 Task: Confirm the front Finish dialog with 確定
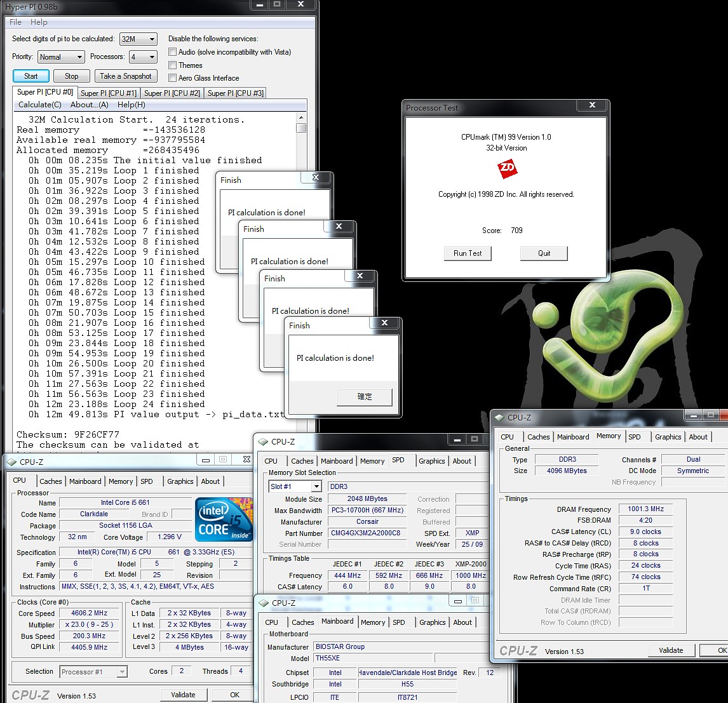[365, 397]
